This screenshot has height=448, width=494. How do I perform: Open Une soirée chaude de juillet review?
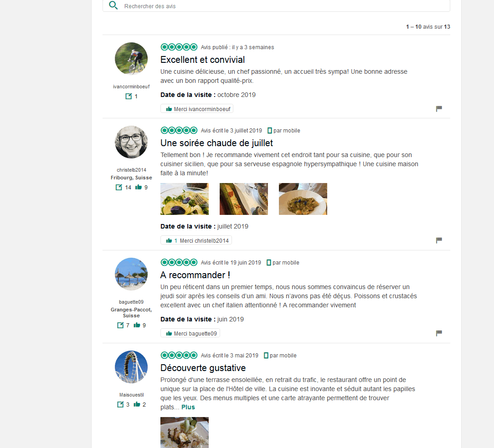point(216,143)
